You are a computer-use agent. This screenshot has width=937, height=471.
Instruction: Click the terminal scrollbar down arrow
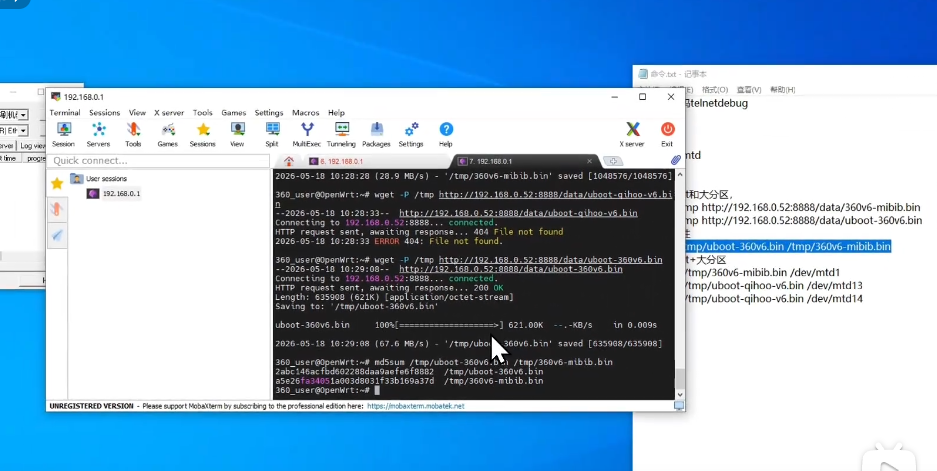[x=679, y=394]
